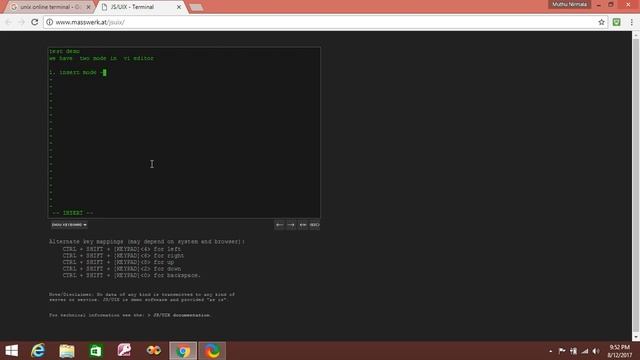Screen dimensions: 640x360
Task: Open the Action Center flag icon
Action: tap(562, 351)
